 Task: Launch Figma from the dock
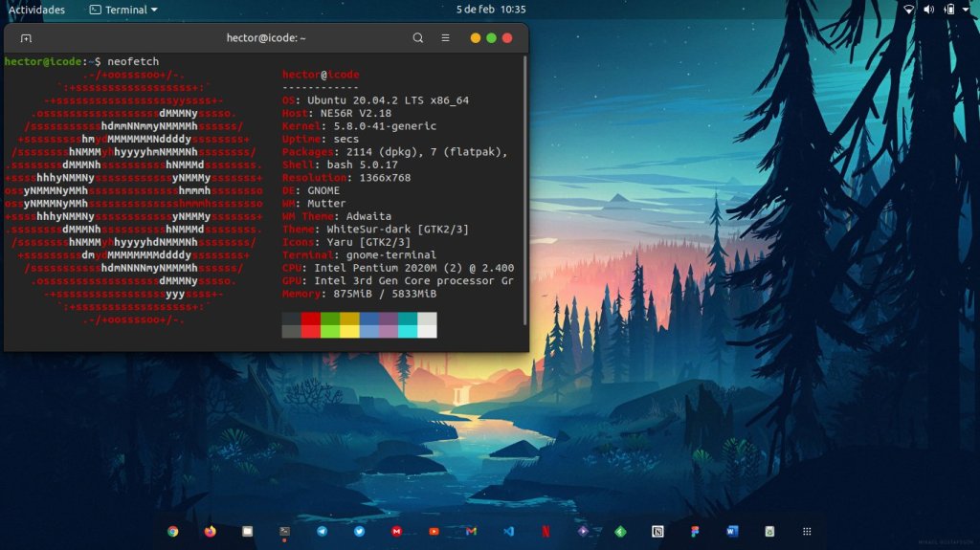pos(695,531)
